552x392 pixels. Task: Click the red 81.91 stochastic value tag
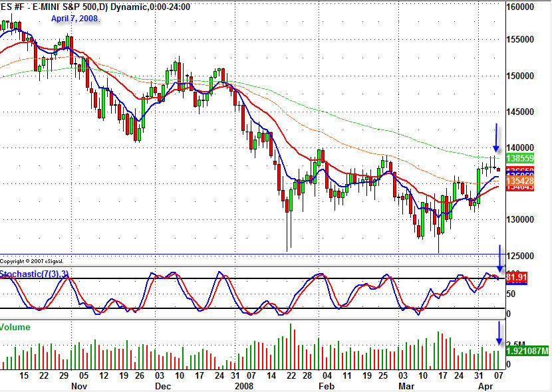(x=517, y=277)
